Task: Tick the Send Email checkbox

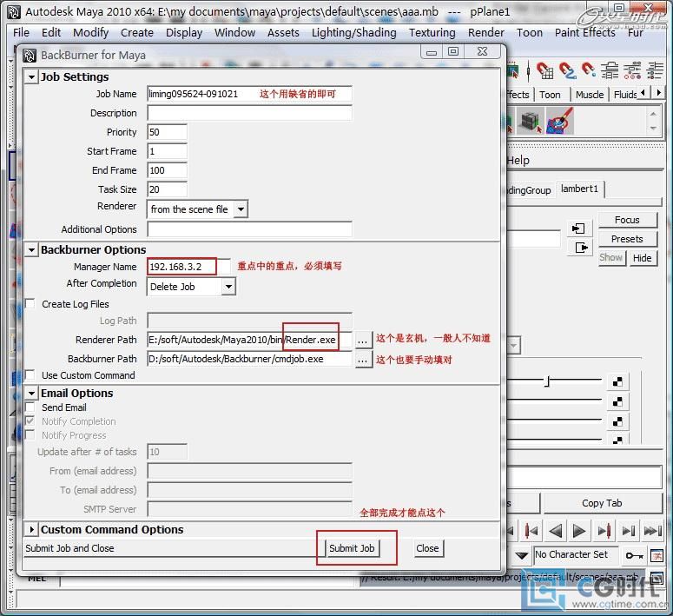Action: pyautogui.click(x=30, y=407)
